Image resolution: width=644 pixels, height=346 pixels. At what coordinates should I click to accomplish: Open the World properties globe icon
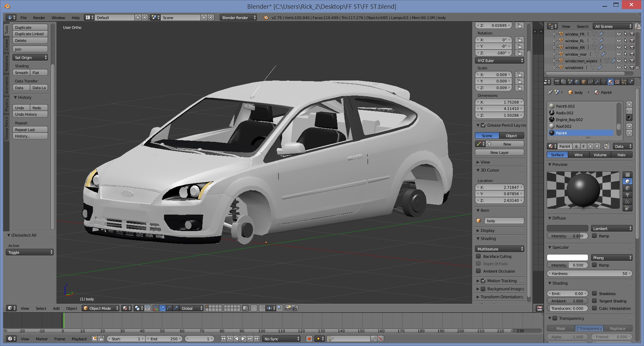(577, 82)
